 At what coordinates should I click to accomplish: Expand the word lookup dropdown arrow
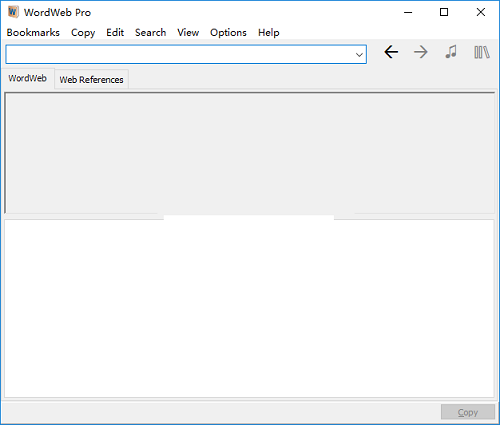click(359, 54)
